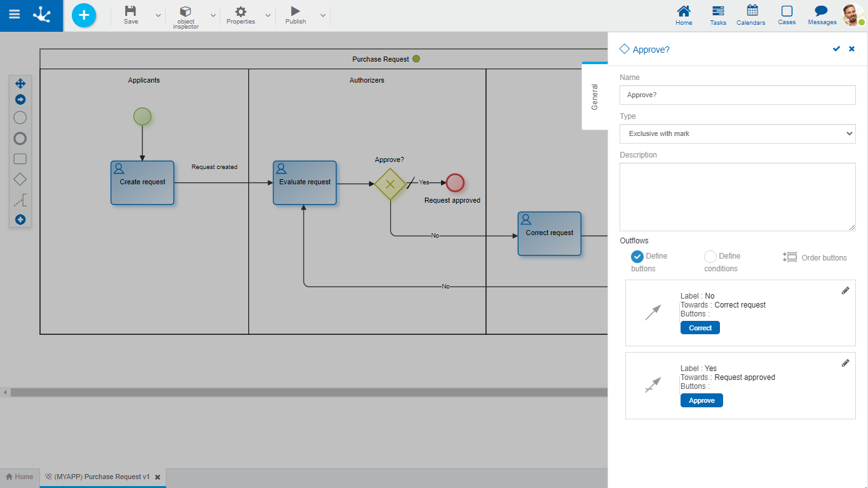Open the hamburger main menu
The image size is (868, 488).
14,15
